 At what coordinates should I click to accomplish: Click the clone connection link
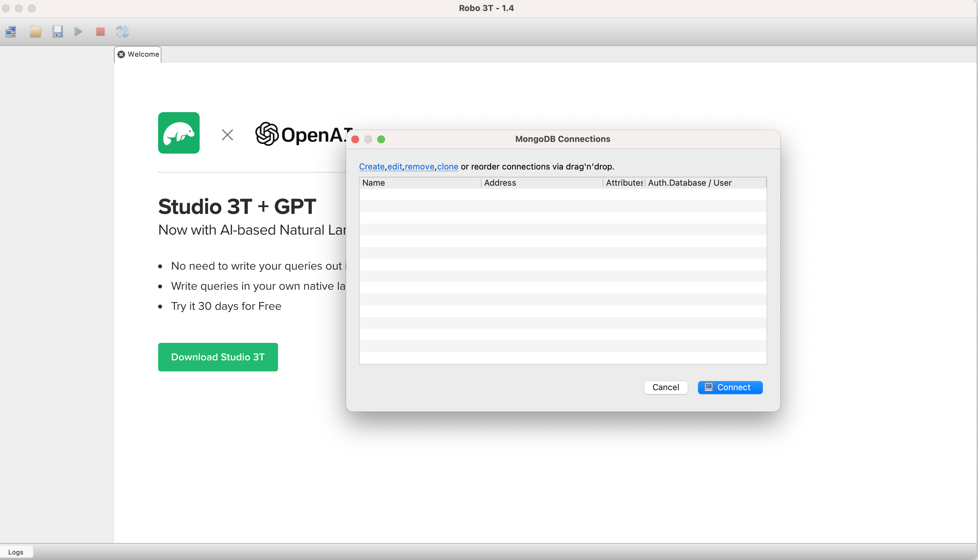coord(447,167)
